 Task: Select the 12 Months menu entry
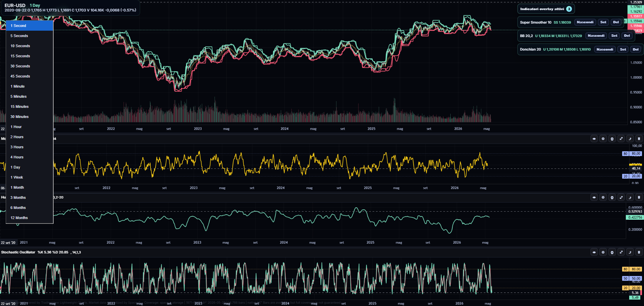point(30,218)
